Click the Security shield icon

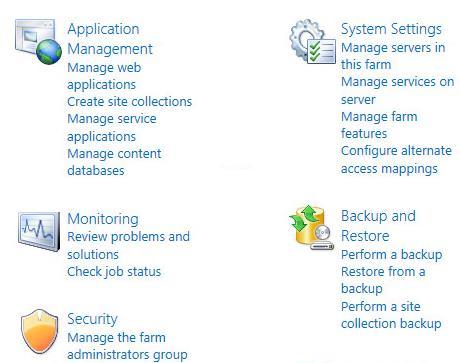39,331
